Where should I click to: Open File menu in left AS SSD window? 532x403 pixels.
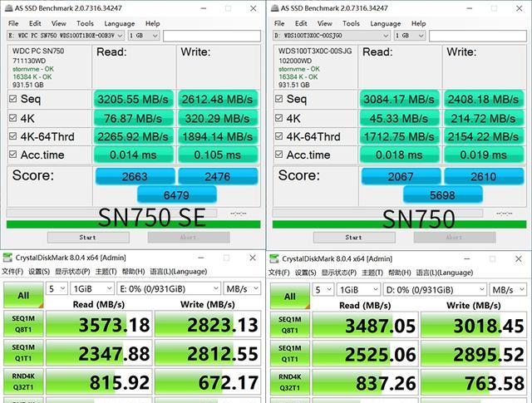coord(13,23)
